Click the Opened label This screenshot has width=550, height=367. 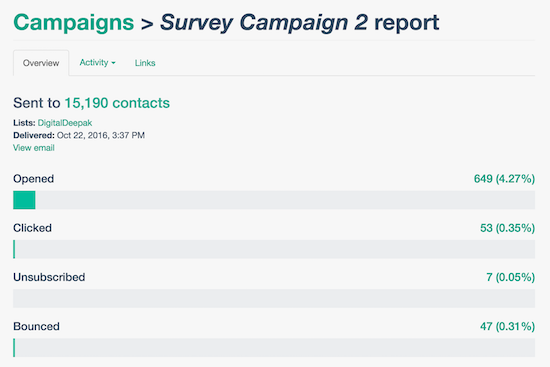click(x=34, y=179)
